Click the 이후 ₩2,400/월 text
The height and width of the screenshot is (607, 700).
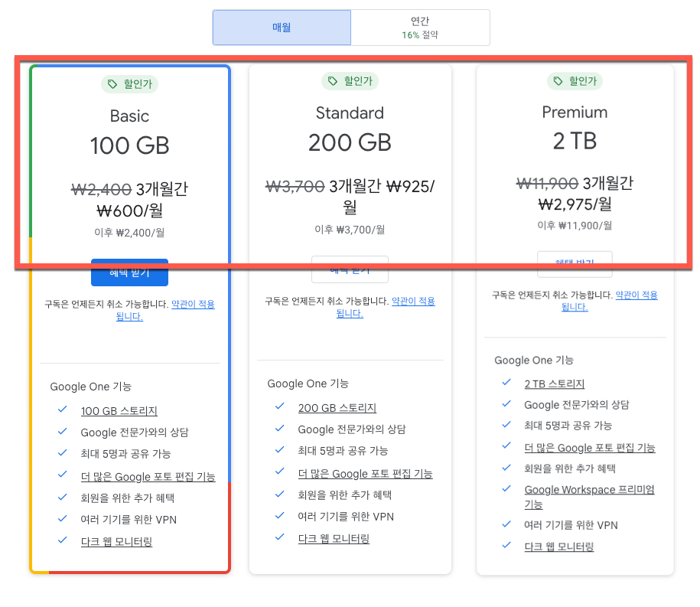tap(129, 233)
